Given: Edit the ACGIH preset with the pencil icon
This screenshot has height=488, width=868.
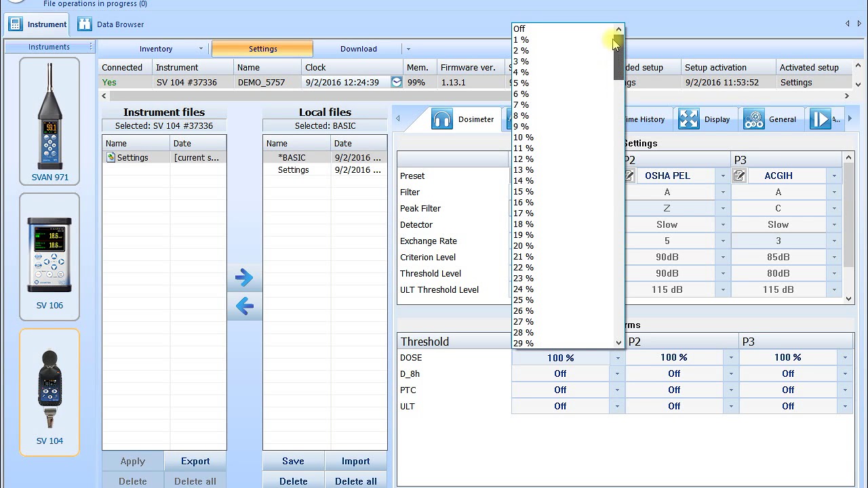Looking at the screenshot, I should (739, 176).
